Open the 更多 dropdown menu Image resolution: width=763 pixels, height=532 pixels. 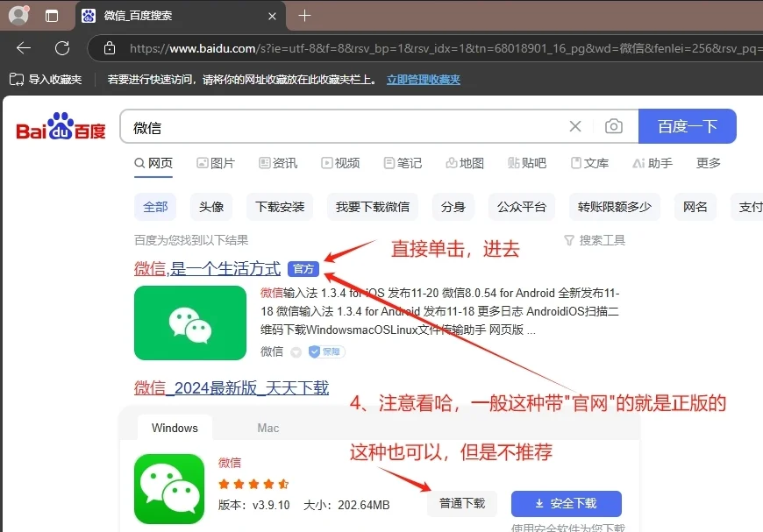click(708, 163)
